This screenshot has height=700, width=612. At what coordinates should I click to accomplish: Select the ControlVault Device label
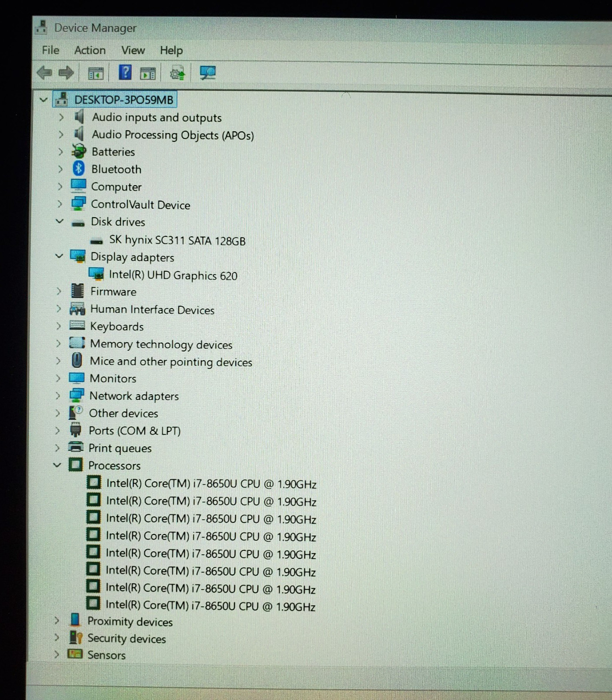coord(141,204)
